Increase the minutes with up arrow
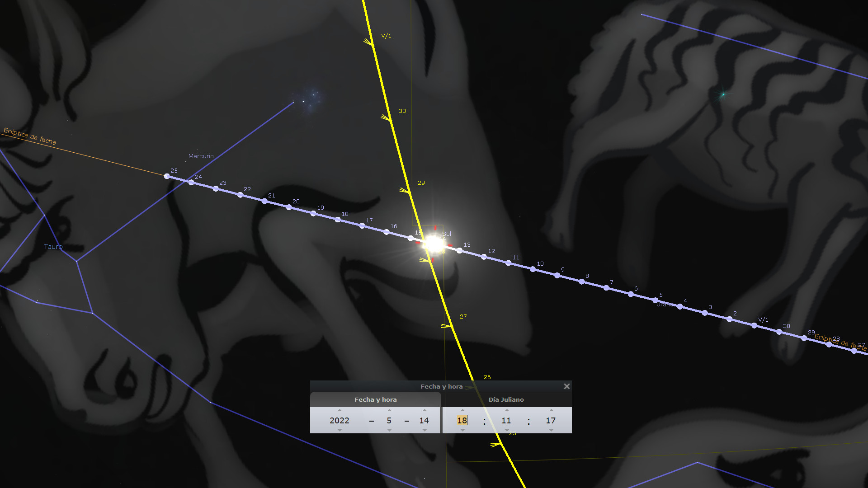This screenshot has height=488, width=868. point(507,410)
